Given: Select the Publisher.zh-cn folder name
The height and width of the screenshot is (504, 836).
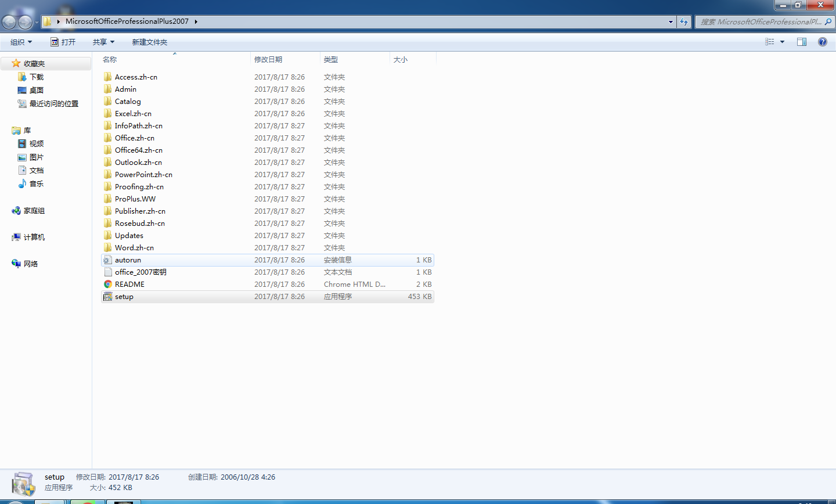Looking at the screenshot, I should 140,211.
